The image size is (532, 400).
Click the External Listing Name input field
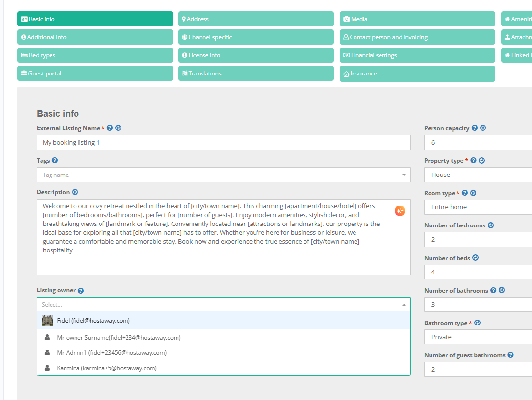point(224,143)
